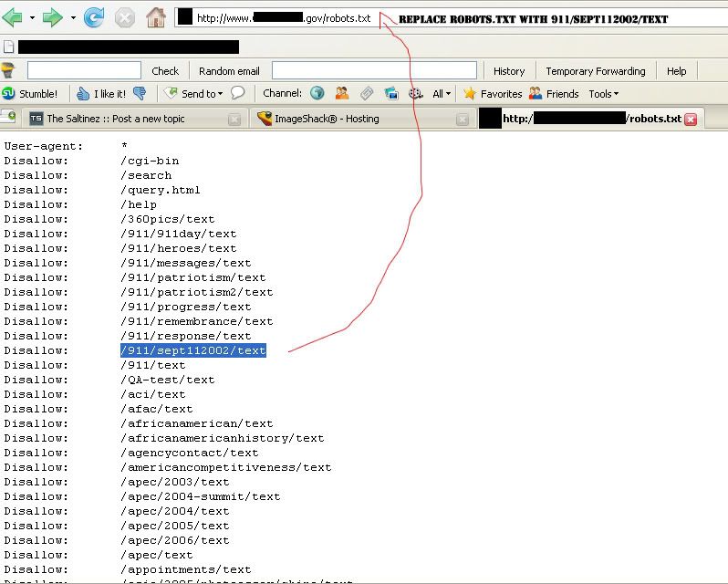Select the globe channel icon
Viewport: 728px width, 584px height.
tap(317, 93)
